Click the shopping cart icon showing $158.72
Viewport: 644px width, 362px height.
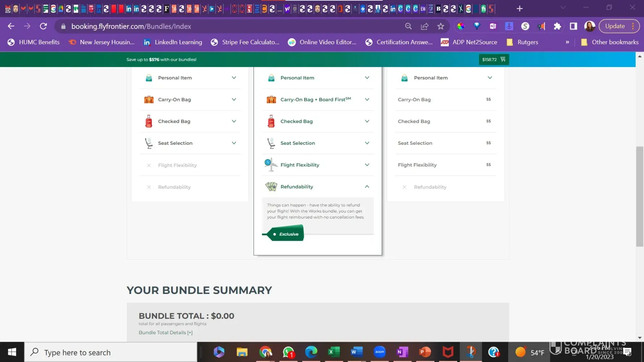point(502,59)
